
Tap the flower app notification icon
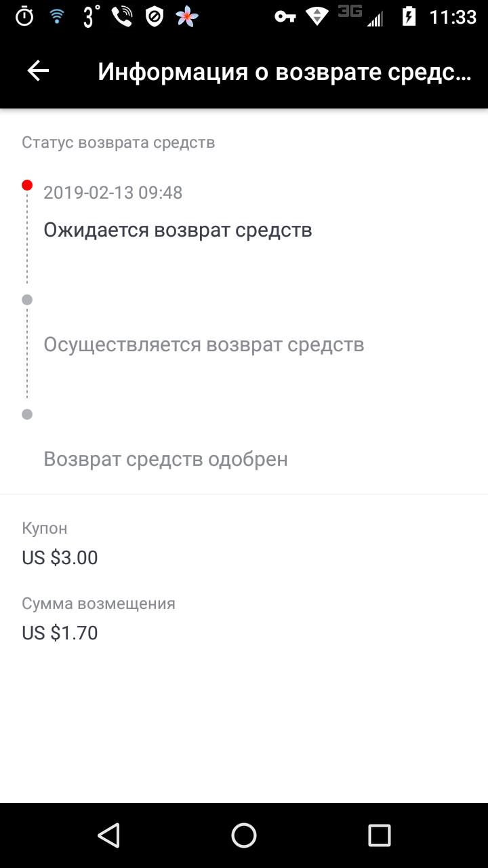[x=187, y=17]
